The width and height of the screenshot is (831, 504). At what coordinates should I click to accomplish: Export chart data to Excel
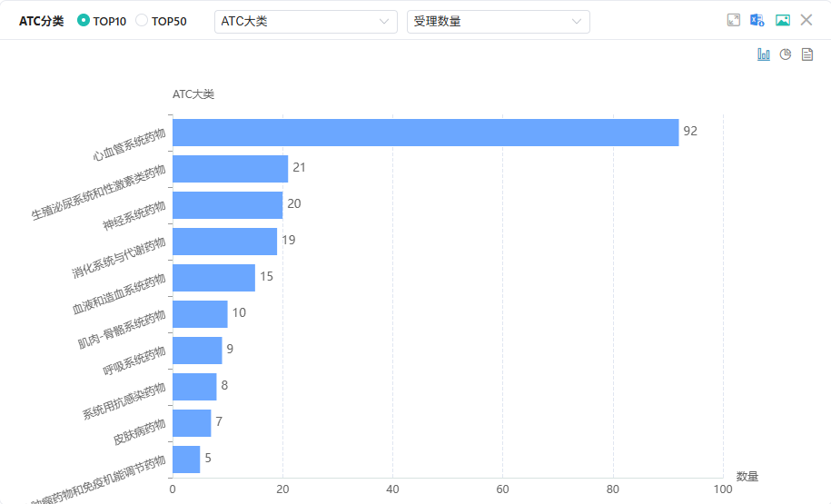point(757,20)
